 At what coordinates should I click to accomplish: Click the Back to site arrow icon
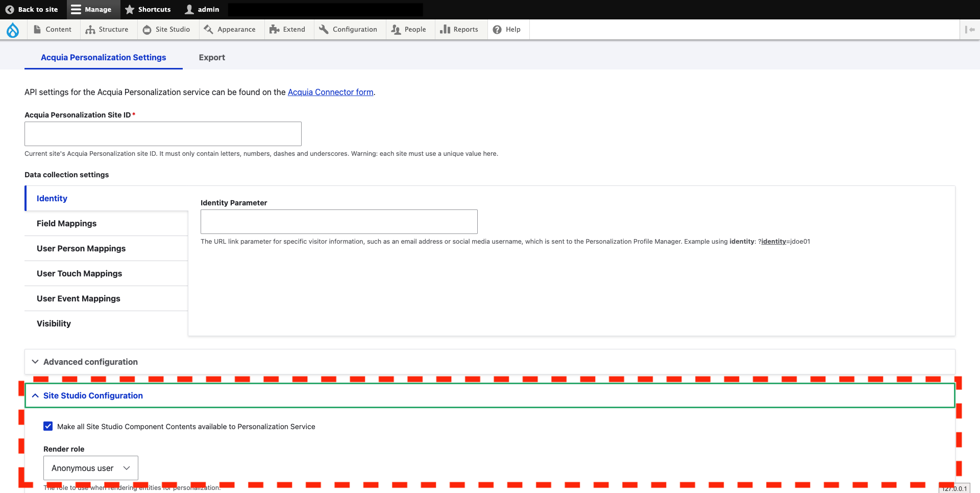10,9
